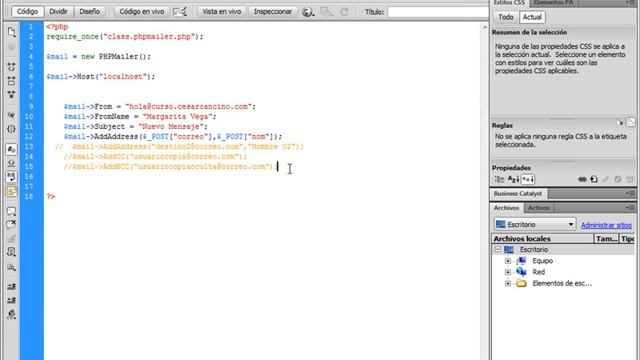Recent Snippets icon in coding toolbar

click(x=11, y=252)
